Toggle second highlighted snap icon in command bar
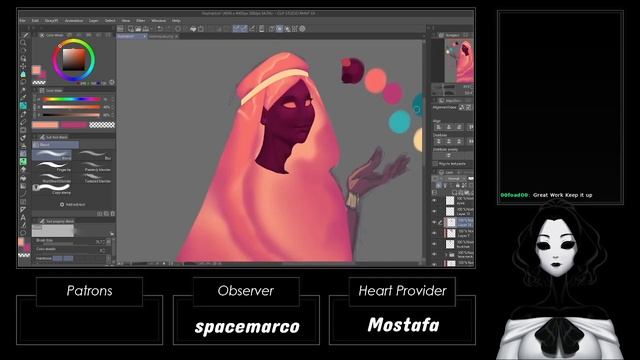Image resolution: width=640 pixels, height=360 pixels. pos(244,29)
